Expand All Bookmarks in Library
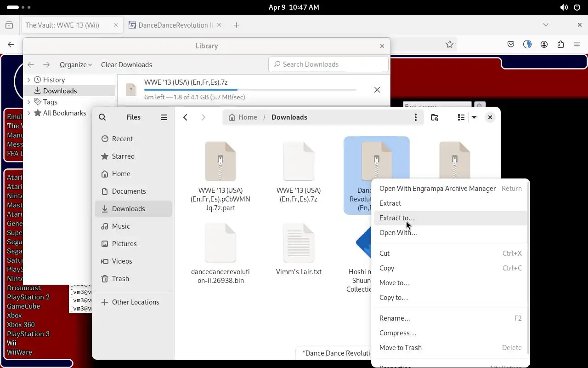Viewport: 588px width, 368px height. click(x=29, y=113)
